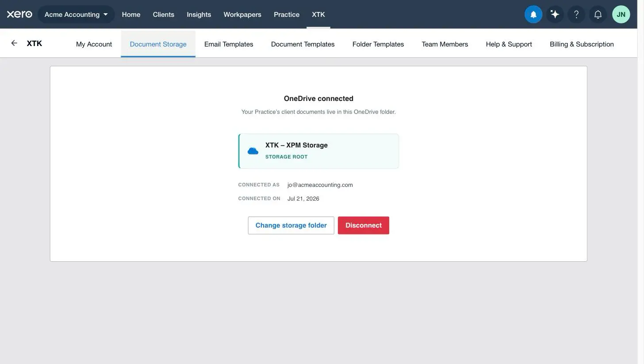Viewport: 644px width, 364px height.
Task: Click the Jul 21, 2026 connection date
Action: (x=303, y=198)
